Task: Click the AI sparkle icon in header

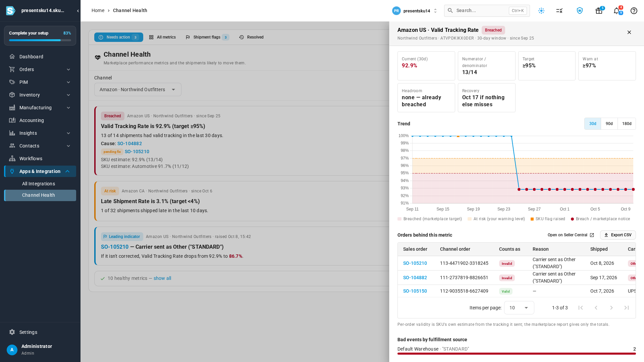Action: [x=541, y=11]
